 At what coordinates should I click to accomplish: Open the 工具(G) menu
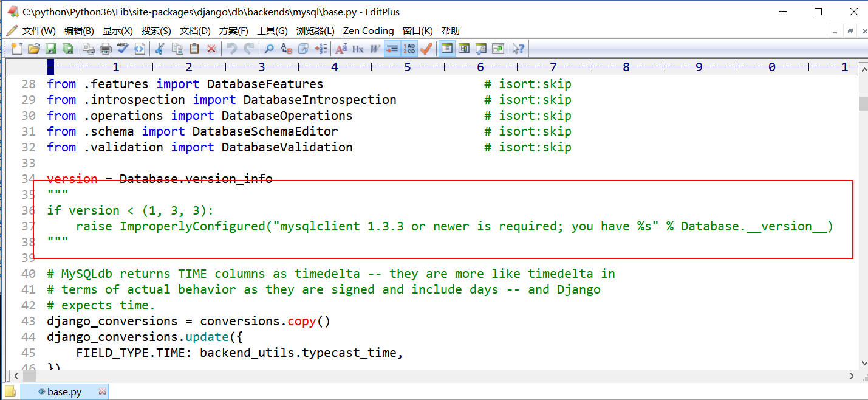[x=272, y=31]
